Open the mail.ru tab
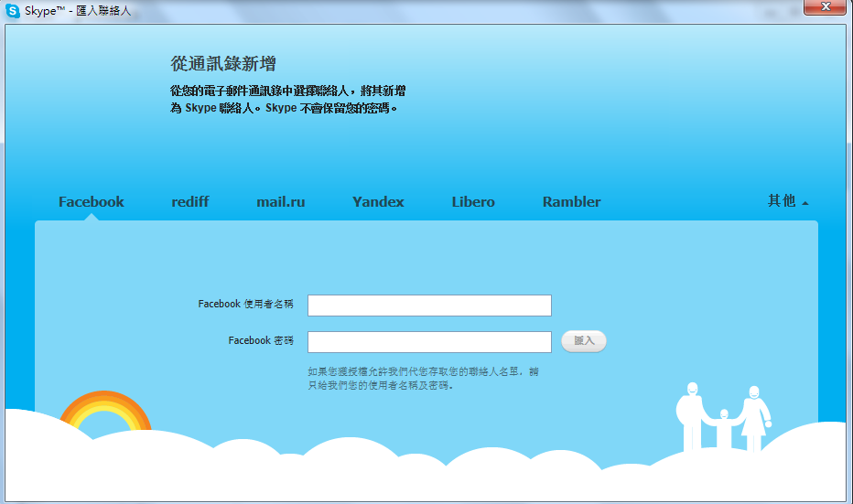This screenshot has width=853, height=504. click(x=281, y=202)
